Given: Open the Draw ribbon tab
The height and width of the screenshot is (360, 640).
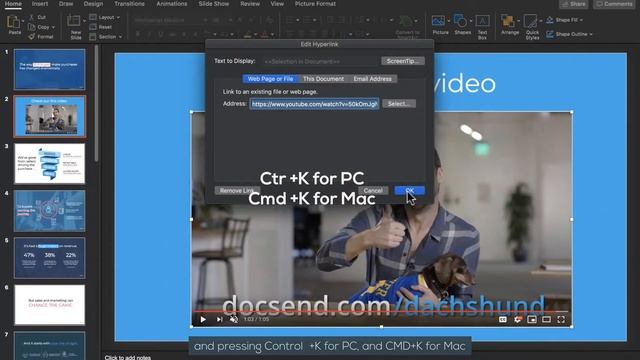Looking at the screenshot, I should coord(66,4).
